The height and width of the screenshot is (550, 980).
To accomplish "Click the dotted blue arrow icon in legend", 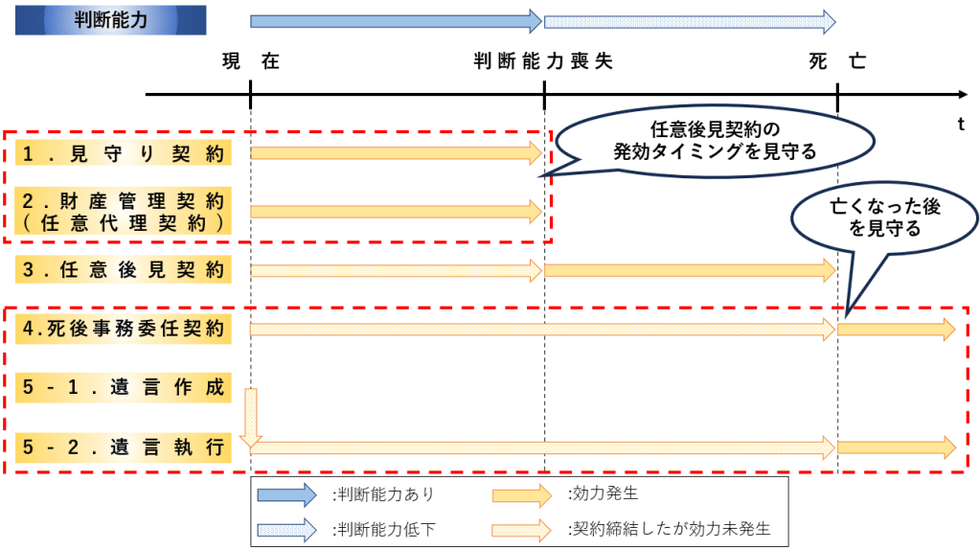I will pyautogui.click(x=286, y=528).
